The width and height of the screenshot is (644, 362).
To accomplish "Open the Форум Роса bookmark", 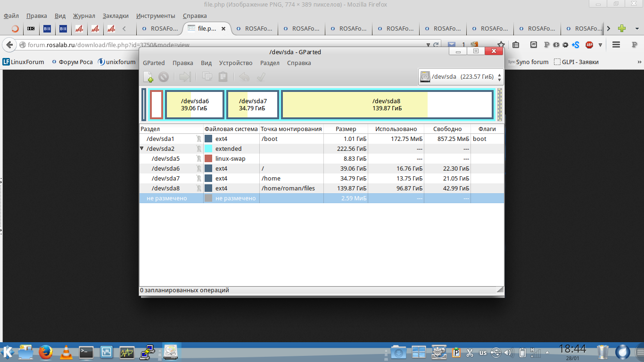I will click(72, 62).
